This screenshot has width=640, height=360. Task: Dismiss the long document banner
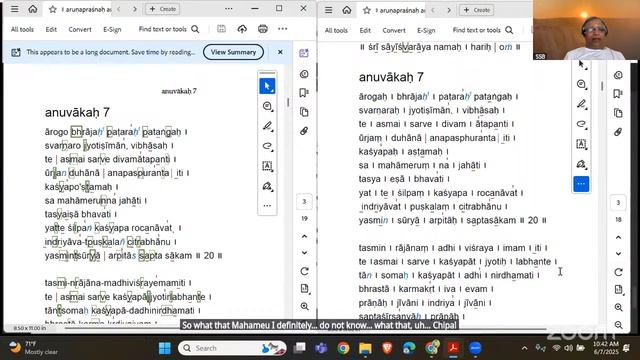(x=280, y=52)
